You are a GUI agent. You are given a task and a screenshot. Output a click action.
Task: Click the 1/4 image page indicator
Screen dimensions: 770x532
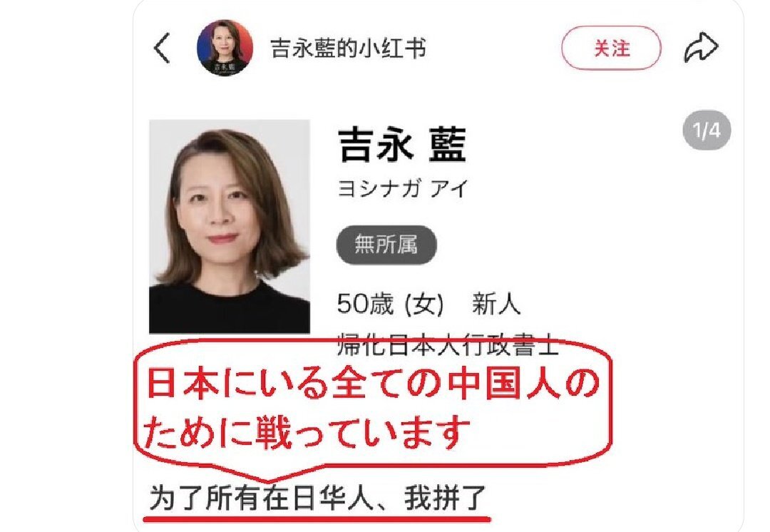707,131
